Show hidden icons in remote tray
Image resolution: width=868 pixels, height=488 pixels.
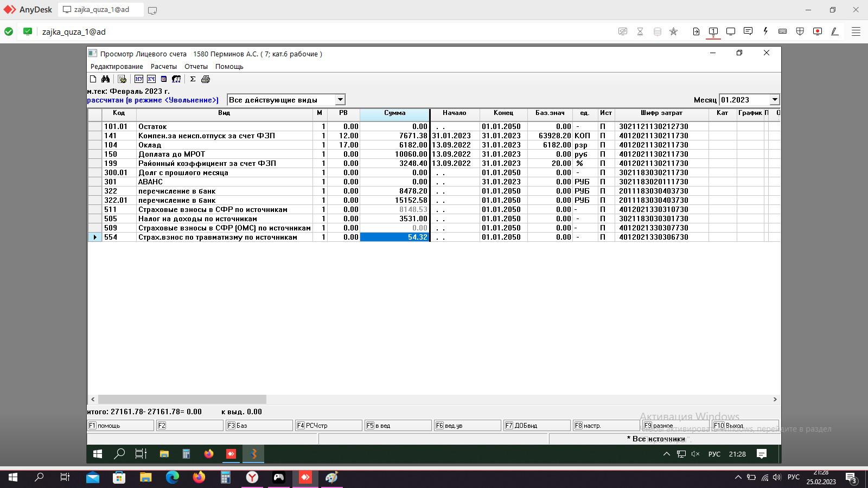pyautogui.click(x=667, y=454)
